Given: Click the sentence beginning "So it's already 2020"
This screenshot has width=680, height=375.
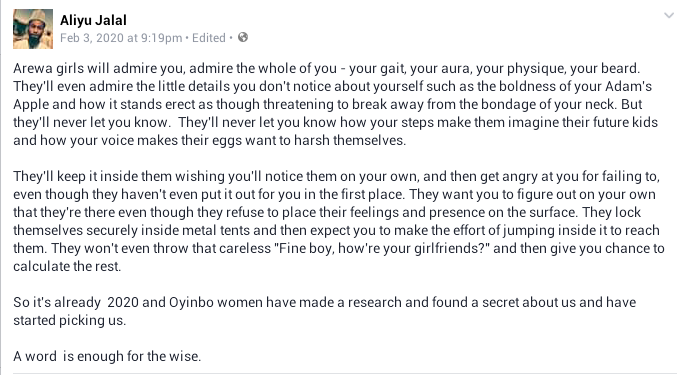Looking at the screenshot, I should [324, 311].
